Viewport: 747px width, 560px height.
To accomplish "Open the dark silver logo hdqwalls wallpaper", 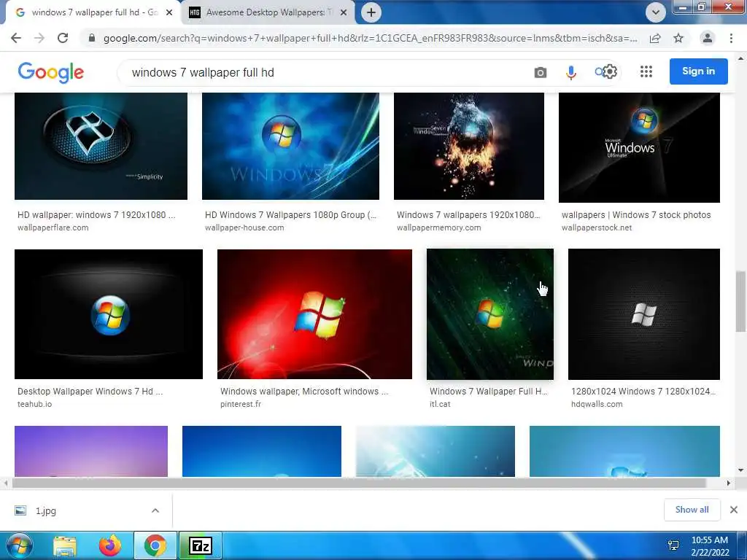I will pyautogui.click(x=644, y=314).
